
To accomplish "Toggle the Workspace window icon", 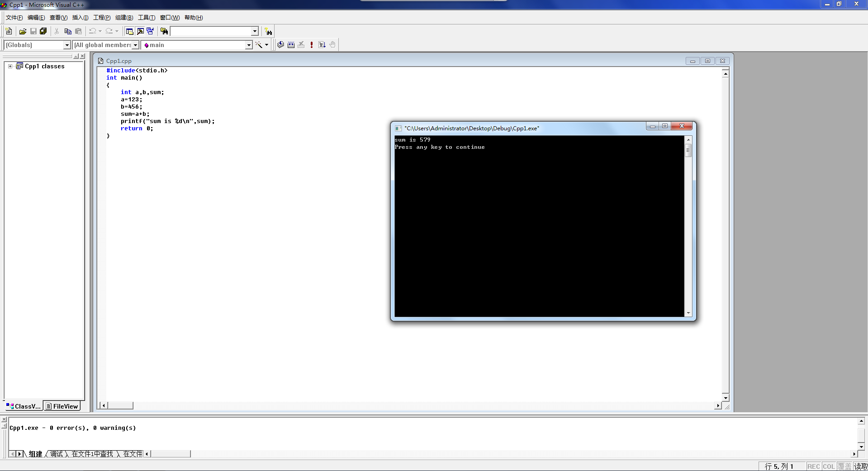I will click(130, 31).
